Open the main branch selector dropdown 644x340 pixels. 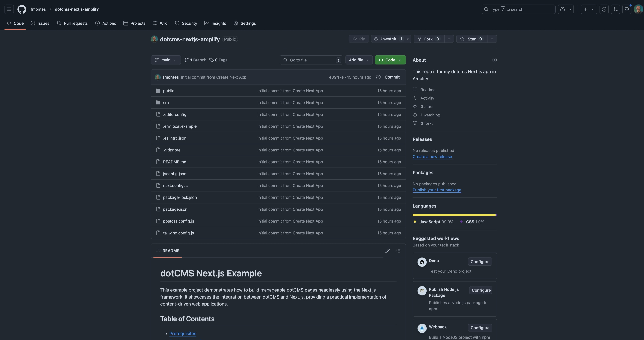(166, 60)
